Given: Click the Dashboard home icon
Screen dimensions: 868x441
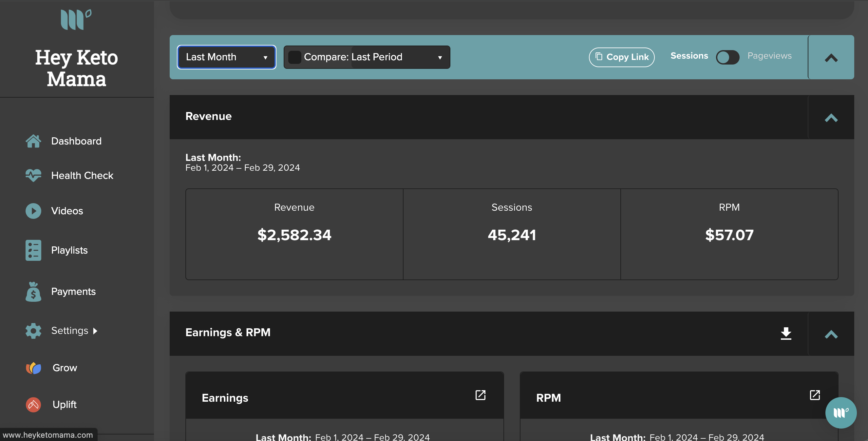Looking at the screenshot, I should 33,141.
